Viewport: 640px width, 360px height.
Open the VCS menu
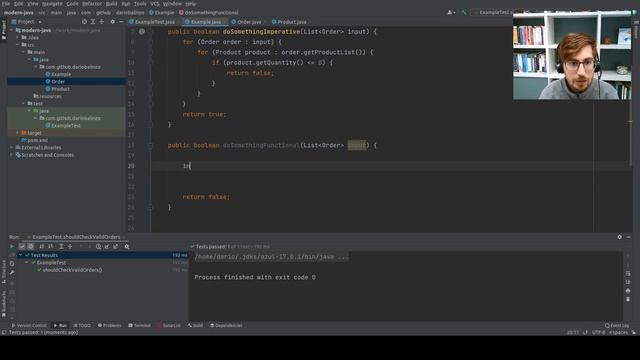click(x=155, y=4)
